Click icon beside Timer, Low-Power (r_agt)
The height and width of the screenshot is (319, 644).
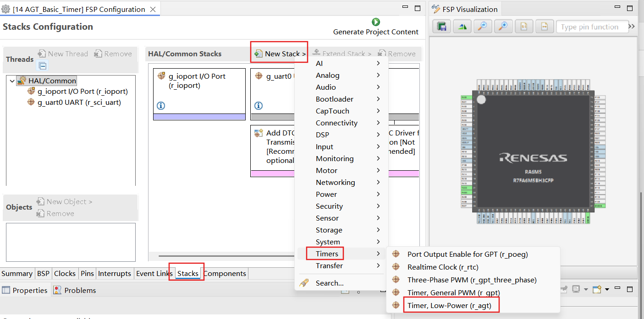pyautogui.click(x=396, y=305)
